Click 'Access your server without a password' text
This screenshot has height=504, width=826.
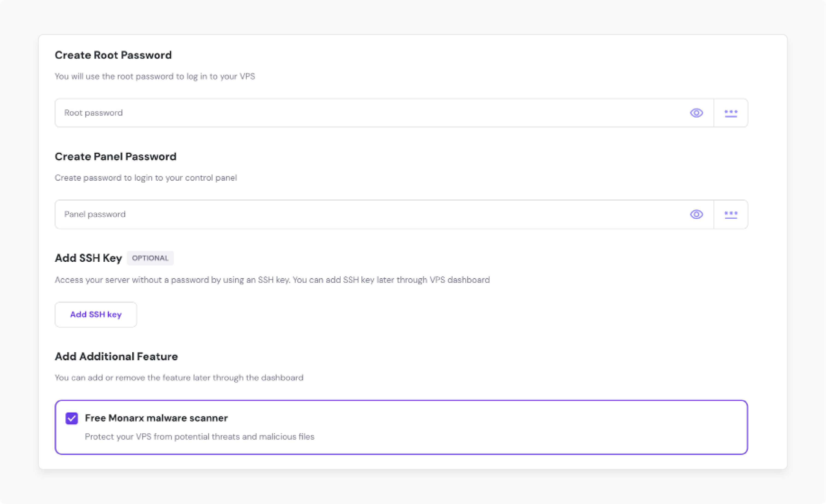[x=272, y=280]
